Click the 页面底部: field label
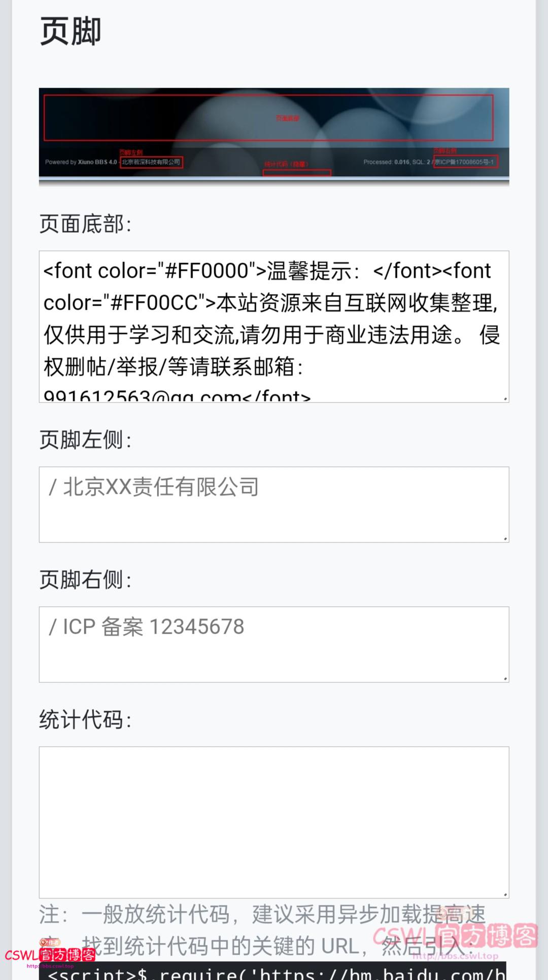This screenshot has height=980, width=548. pos(85,224)
